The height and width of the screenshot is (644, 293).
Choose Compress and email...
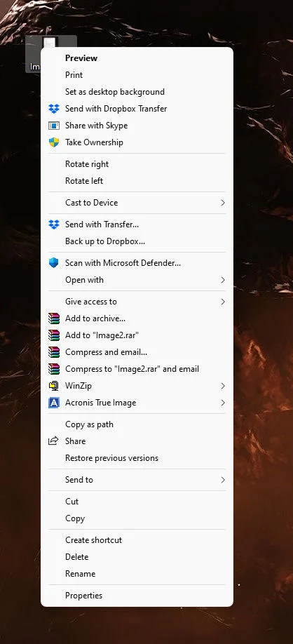[x=137, y=352]
